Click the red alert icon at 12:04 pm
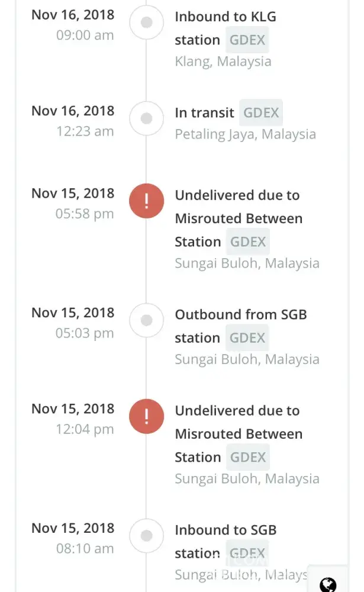This screenshot has width=364, height=592. click(x=146, y=417)
